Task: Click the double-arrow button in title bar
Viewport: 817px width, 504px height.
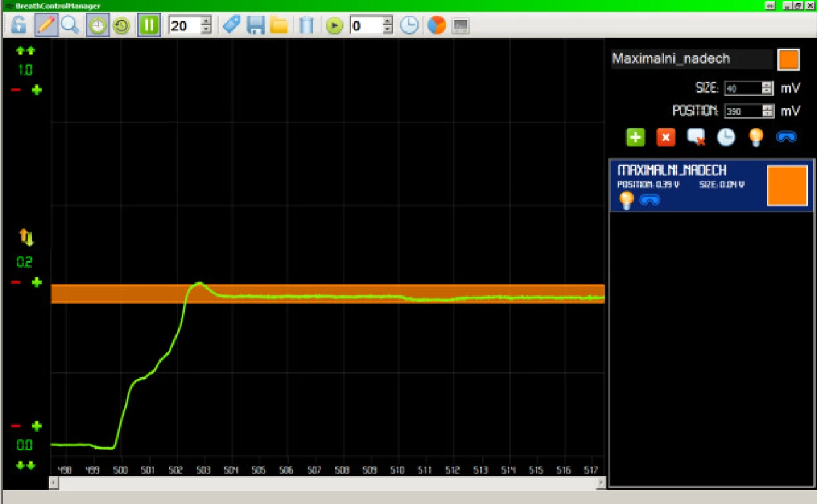Action: click(770, 5)
